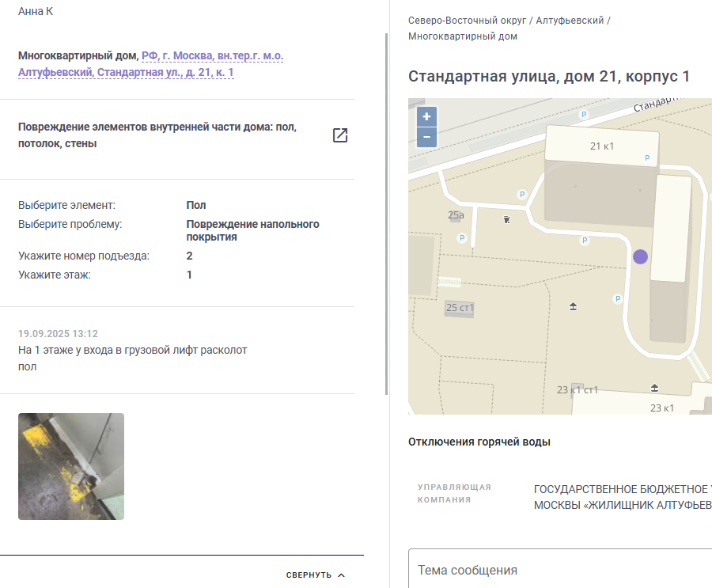Click Северо-Восточный округ breadcrumb
Viewport: 712px width, 588px height.
point(467,21)
